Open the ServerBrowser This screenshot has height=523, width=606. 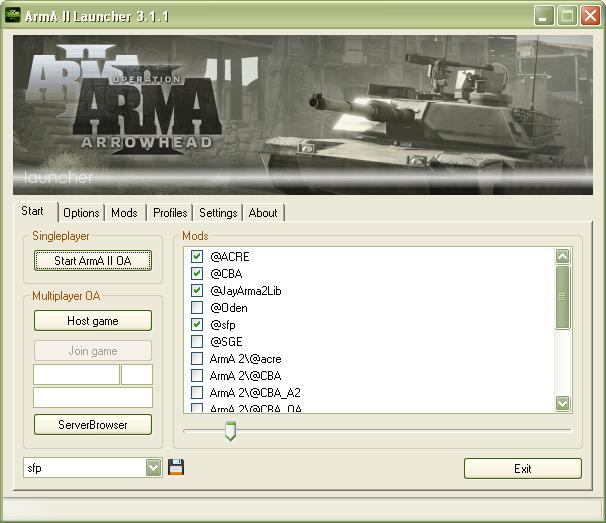click(x=93, y=425)
